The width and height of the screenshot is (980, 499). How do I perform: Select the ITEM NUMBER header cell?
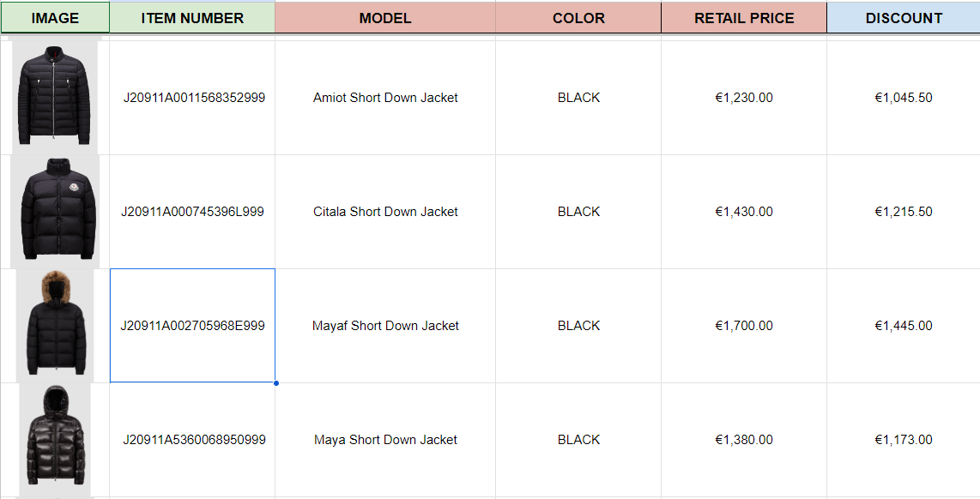point(192,17)
